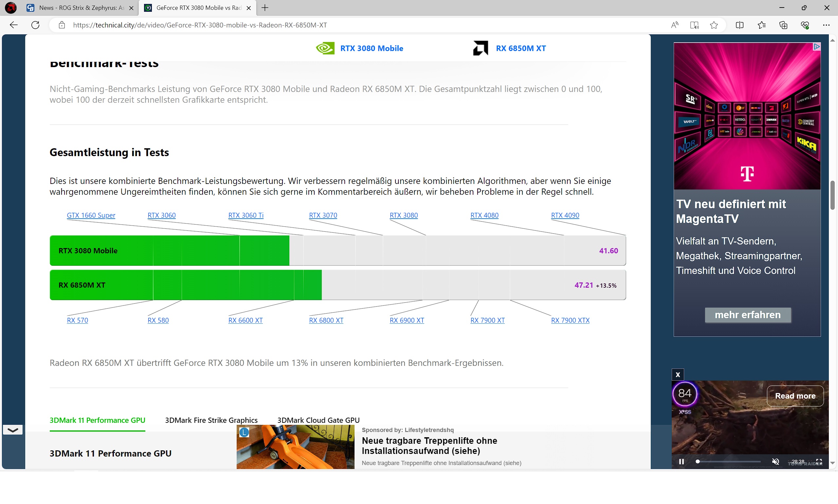The width and height of the screenshot is (838, 504).
Task: Open the Favorites list icon
Action: [761, 25]
